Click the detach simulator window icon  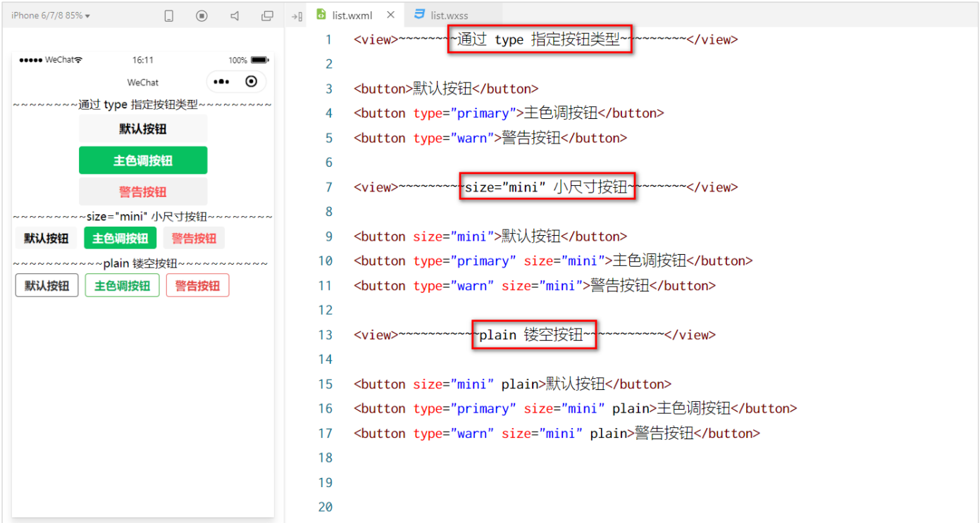coord(267,15)
